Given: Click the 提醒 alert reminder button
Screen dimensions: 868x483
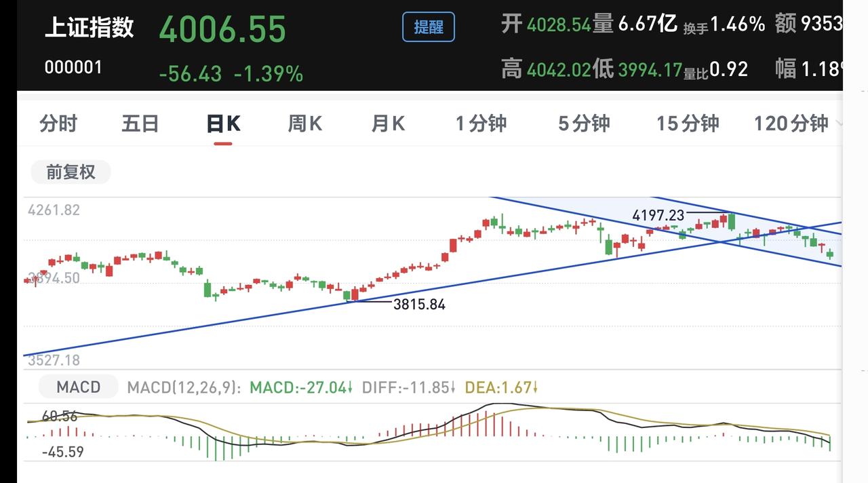Looking at the screenshot, I should click(428, 28).
